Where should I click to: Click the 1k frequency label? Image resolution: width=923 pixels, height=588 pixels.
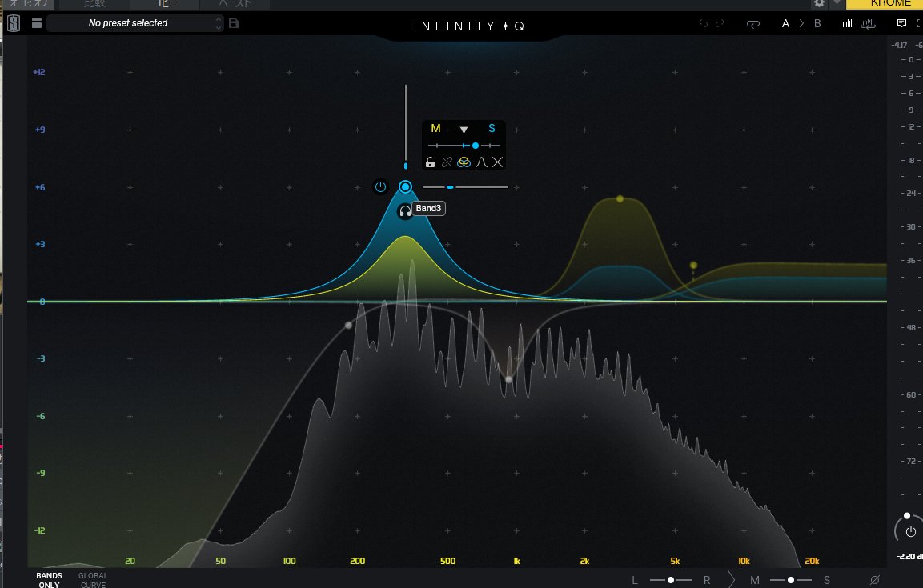(x=516, y=561)
